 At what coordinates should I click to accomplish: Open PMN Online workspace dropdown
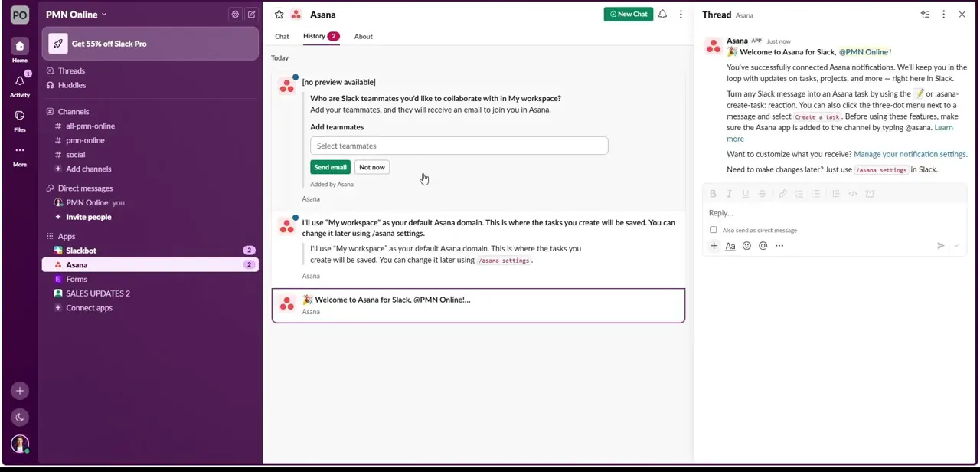(x=76, y=15)
